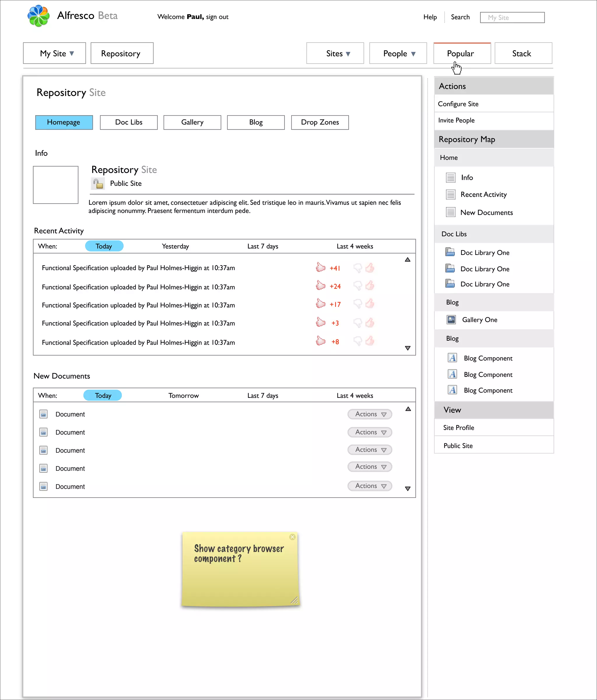Vote thumbs down on the +8 activity
597x700 pixels.
coord(358,342)
